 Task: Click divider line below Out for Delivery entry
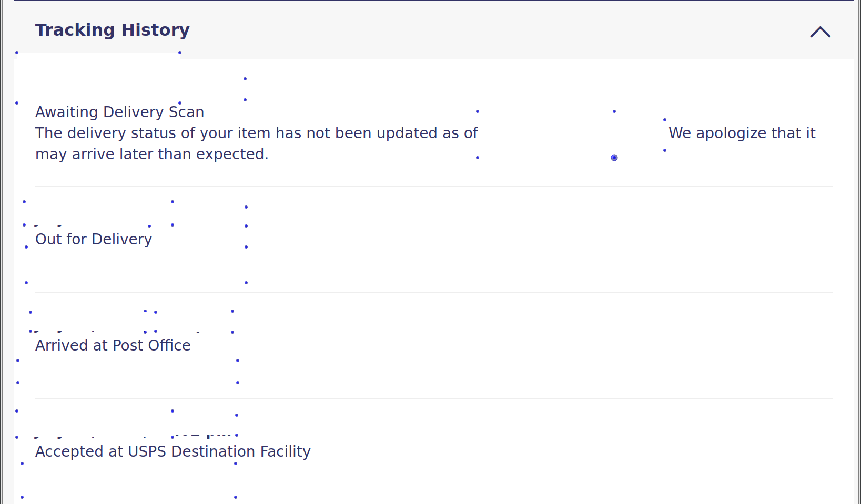(433, 292)
